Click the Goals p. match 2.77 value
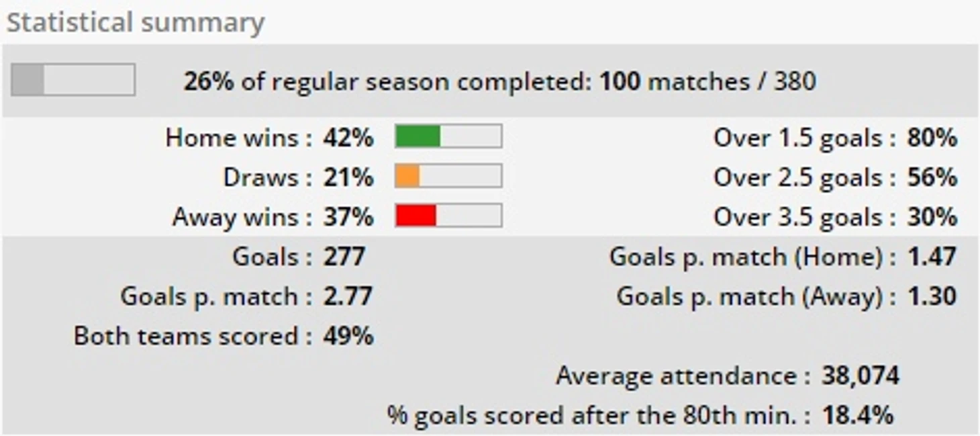Image resolution: width=980 pixels, height=436 pixels. point(347,296)
